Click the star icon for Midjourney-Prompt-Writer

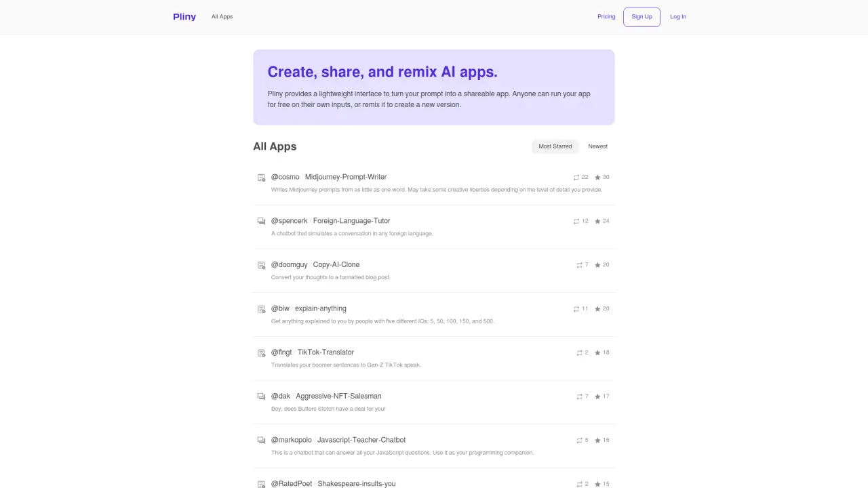point(597,178)
